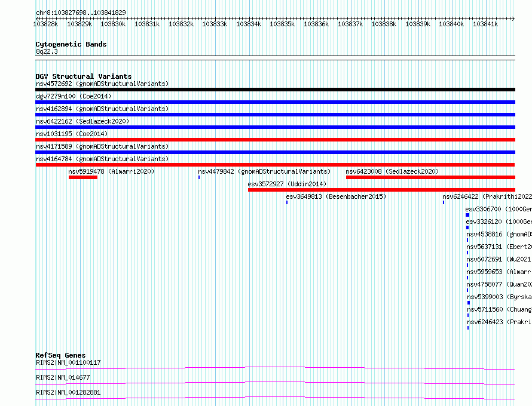Select the blue esv3649813 marker
Screen dimensions: 532x406
pos(287,202)
